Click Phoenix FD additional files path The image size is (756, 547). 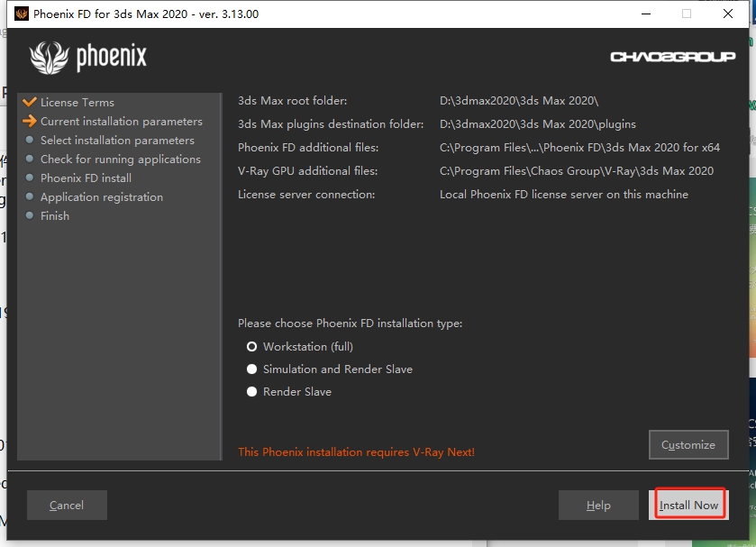pyautogui.click(x=579, y=147)
